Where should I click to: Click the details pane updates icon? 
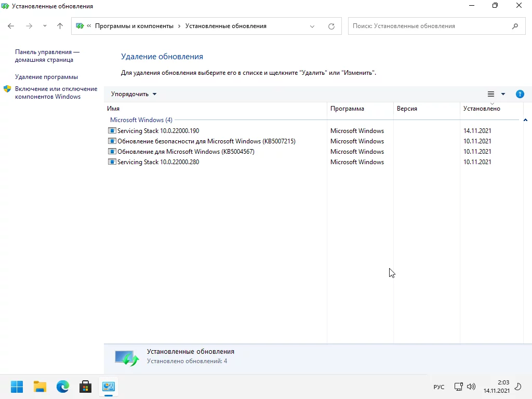tap(127, 358)
